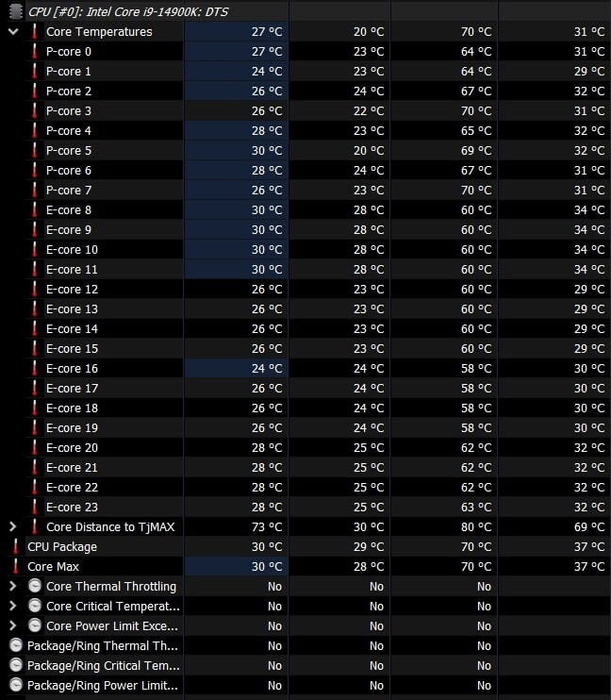Click the 70 °C maximum value for P-core 3

pyautogui.click(x=476, y=110)
